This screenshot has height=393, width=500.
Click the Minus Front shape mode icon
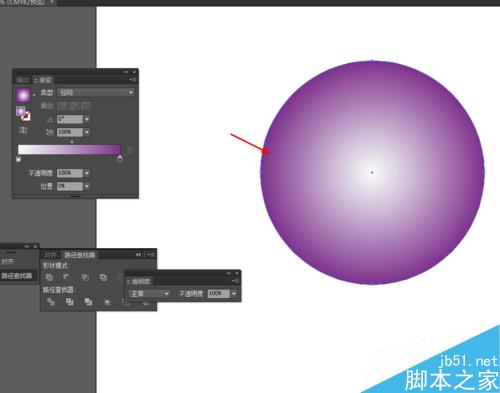tap(67, 277)
